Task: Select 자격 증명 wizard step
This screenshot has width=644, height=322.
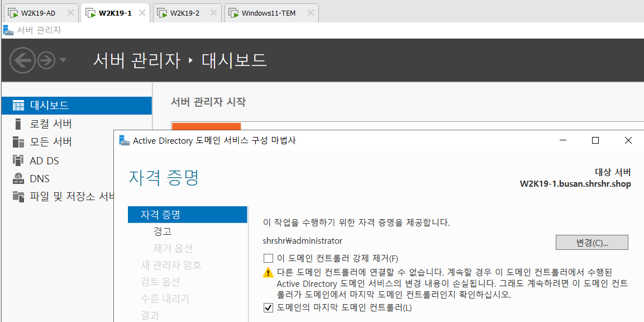Action: coord(187,214)
